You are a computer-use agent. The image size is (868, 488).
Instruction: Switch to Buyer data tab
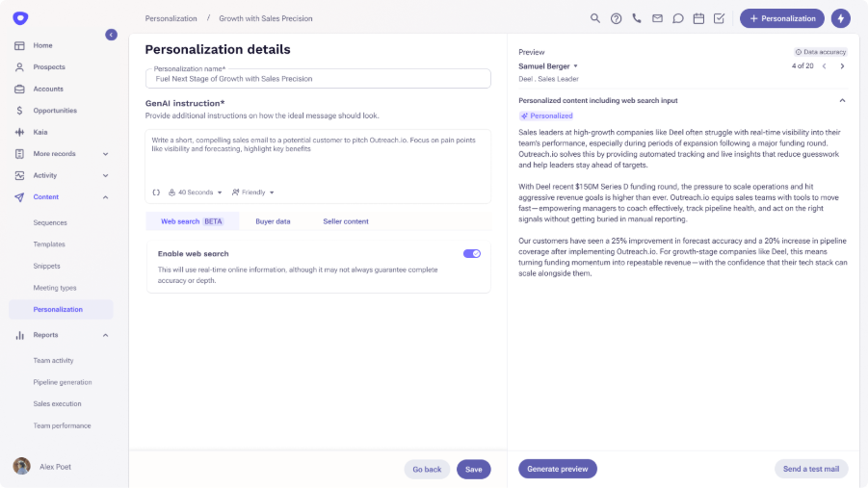tap(273, 221)
